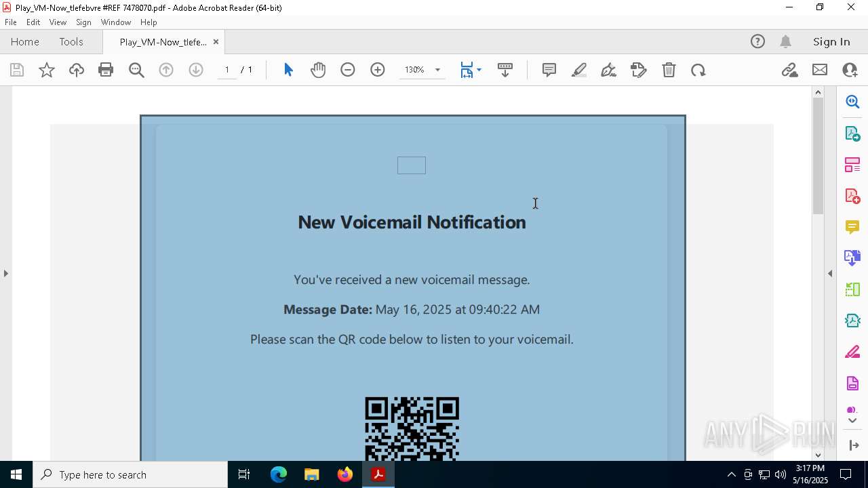Open the find text magnifier icon
This screenshot has width=868, height=488.
[x=136, y=70]
